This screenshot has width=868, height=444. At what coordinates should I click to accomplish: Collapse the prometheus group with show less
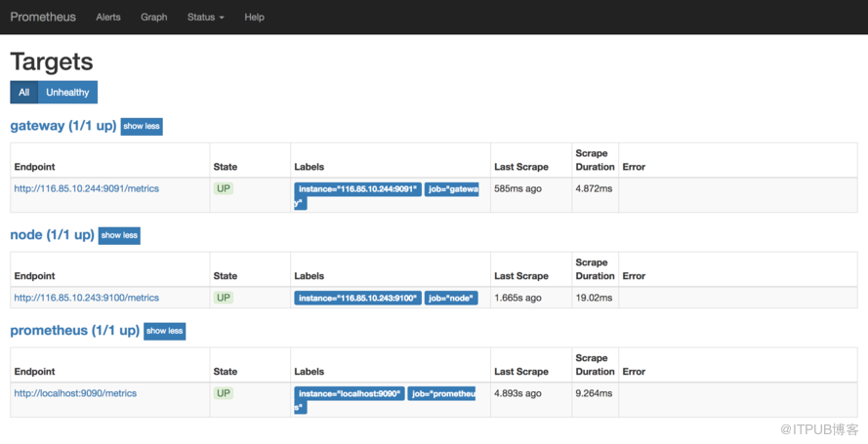(164, 331)
